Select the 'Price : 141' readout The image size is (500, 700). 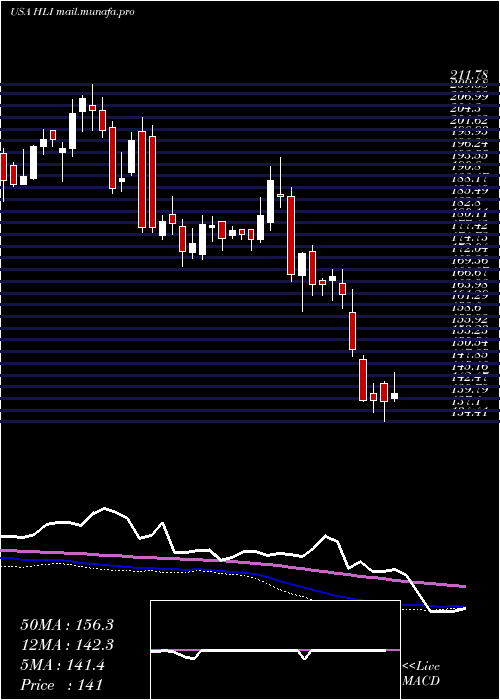62,685
